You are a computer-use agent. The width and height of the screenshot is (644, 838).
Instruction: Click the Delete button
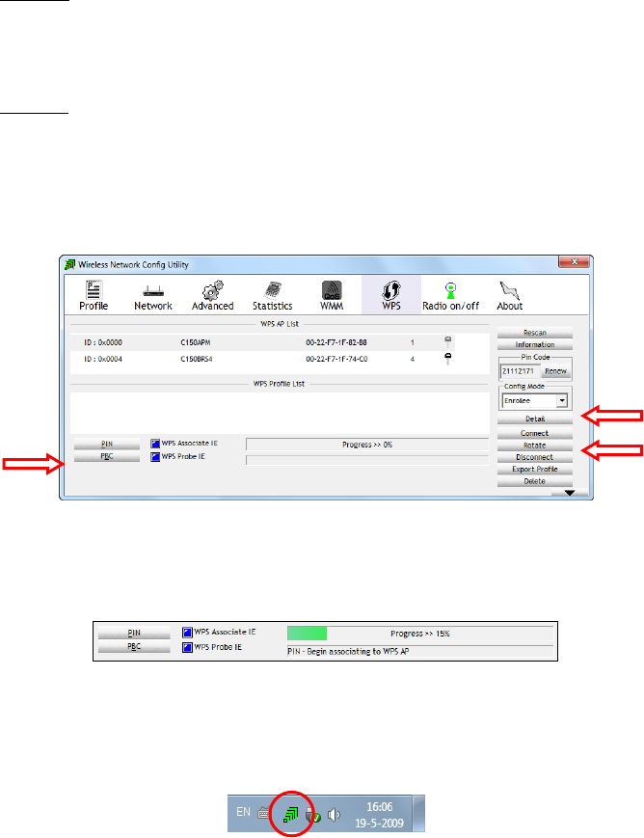click(535, 481)
